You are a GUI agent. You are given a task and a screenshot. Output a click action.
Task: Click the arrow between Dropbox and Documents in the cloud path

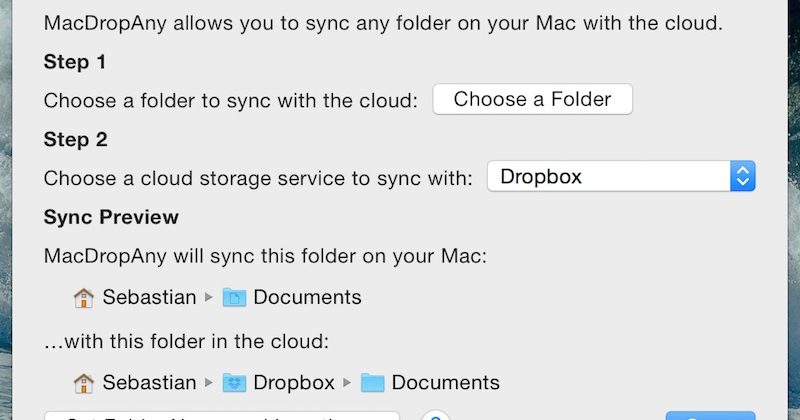click(347, 382)
